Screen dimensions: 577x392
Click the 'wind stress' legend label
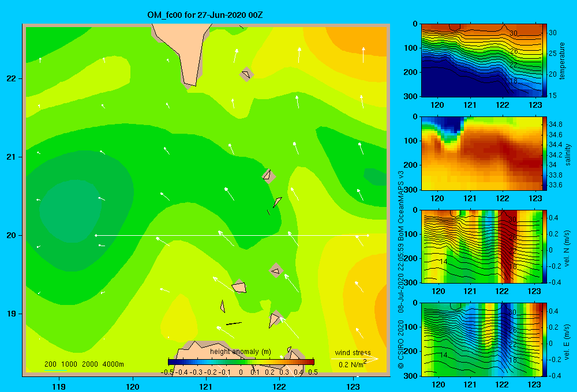(353, 352)
